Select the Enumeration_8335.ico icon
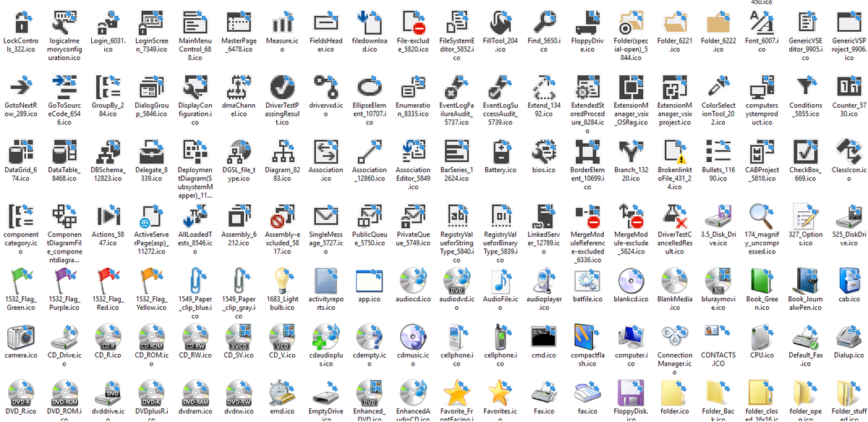Viewport: 868px width, 422px height. (x=413, y=87)
